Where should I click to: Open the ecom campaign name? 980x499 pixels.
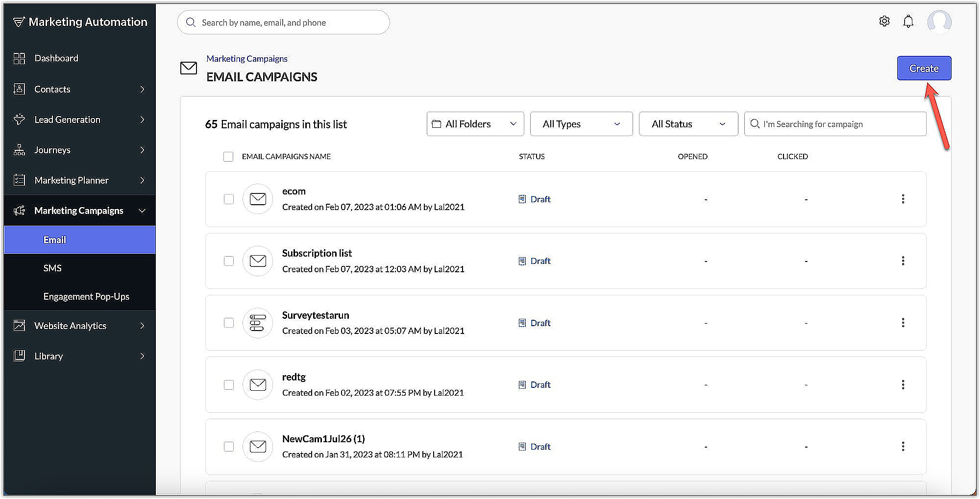coord(294,191)
